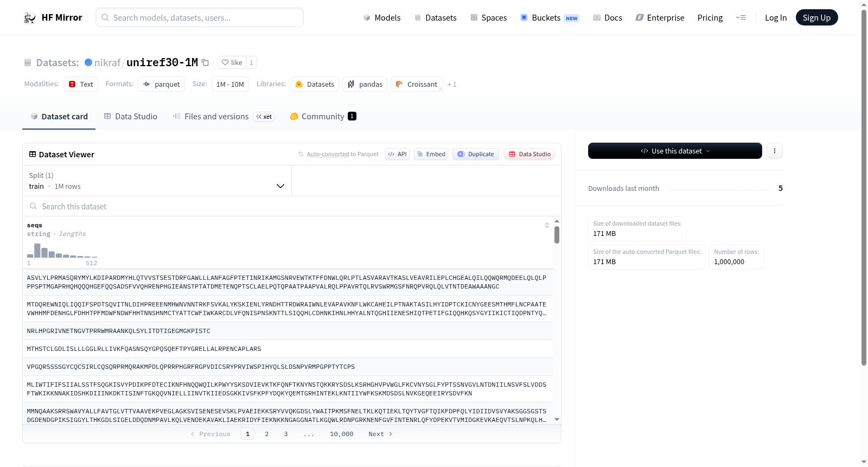
Task: Expand the +1 more libraries
Action: (x=452, y=85)
